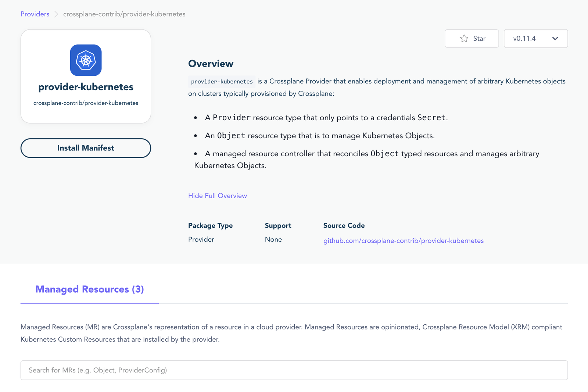Click the Install Manifest button
Screen dimensions: 588x392
pos(86,148)
